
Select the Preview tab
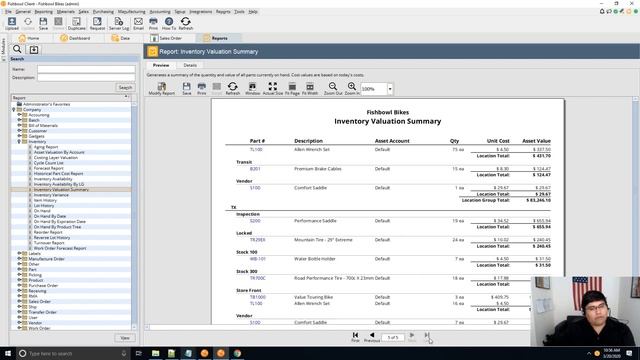(161, 65)
